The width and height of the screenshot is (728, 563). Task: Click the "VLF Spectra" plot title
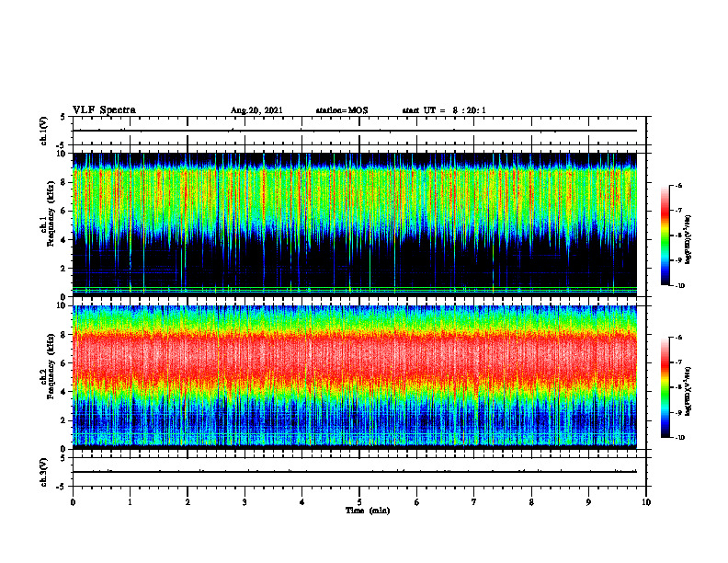(104, 110)
